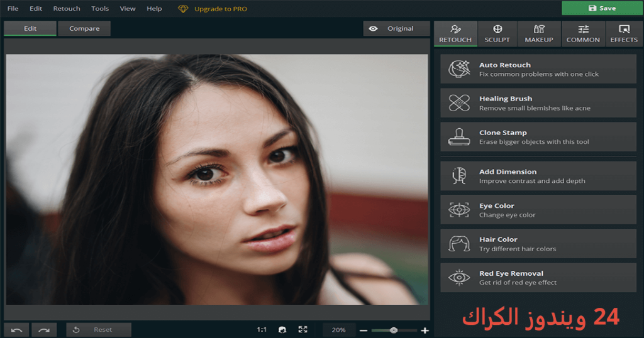The image size is (644, 338).
Task: Click the face detection icon beside 1:1
Action: (x=282, y=330)
